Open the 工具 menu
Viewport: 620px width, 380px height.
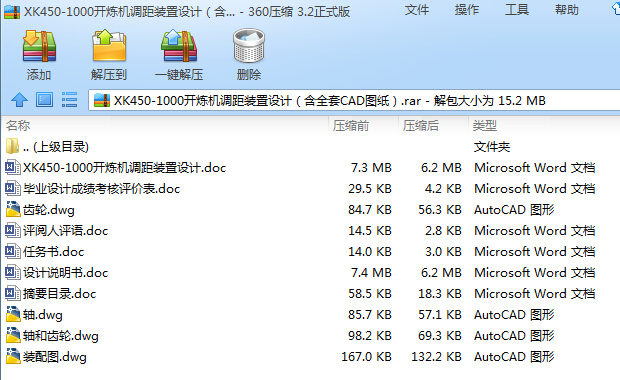[x=516, y=9]
